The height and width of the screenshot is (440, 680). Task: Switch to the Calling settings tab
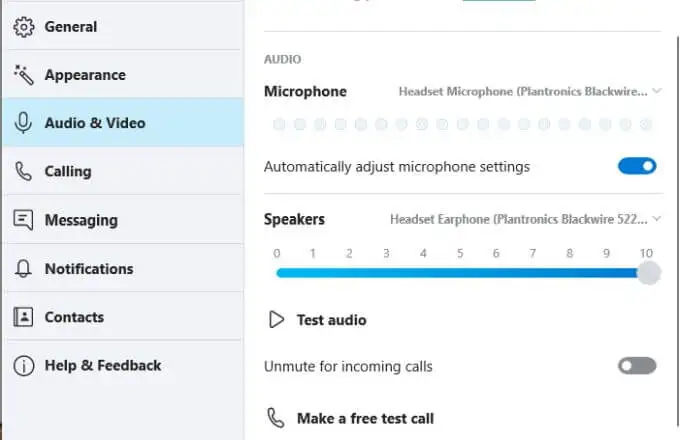pyautogui.click(x=68, y=172)
